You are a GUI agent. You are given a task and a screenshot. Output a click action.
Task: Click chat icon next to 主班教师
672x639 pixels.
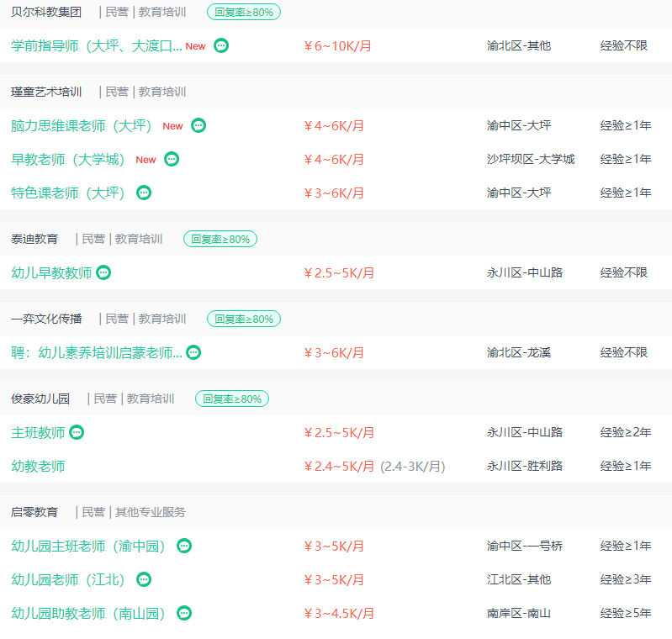pos(77,432)
